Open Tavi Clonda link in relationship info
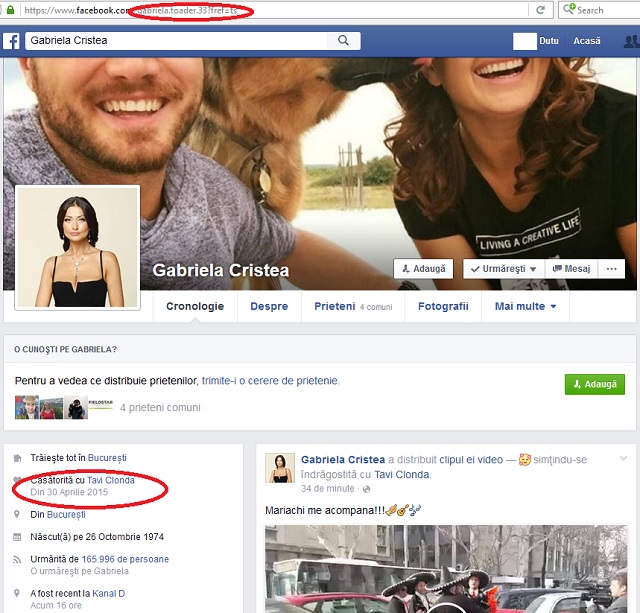 point(111,480)
